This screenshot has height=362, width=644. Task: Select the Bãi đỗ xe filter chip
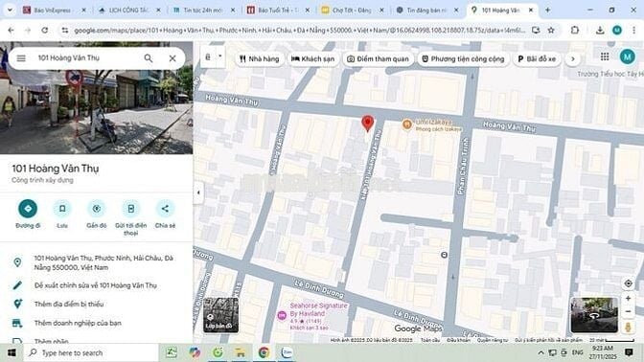pyautogui.click(x=537, y=58)
